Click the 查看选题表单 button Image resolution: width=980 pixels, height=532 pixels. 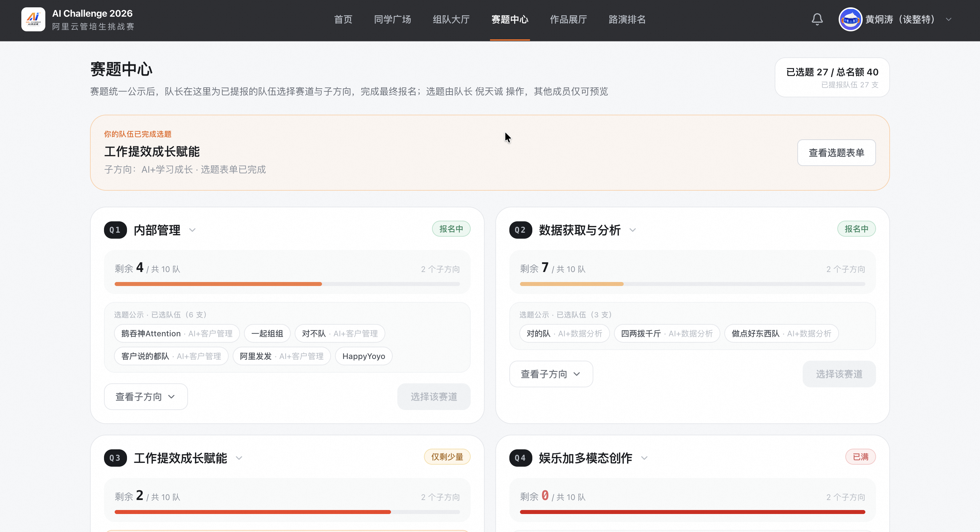pyautogui.click(x=836, y=153)
